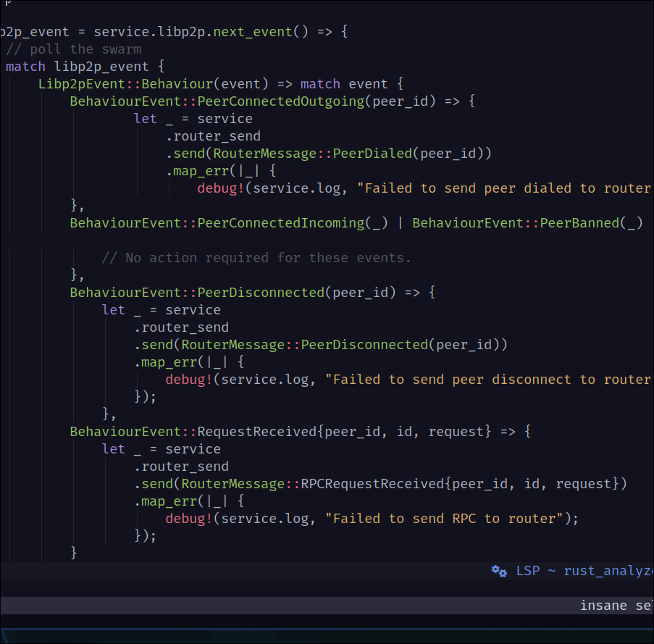Place cursor on "let _ = service" under PeerDisconnected

coord(161,310)
